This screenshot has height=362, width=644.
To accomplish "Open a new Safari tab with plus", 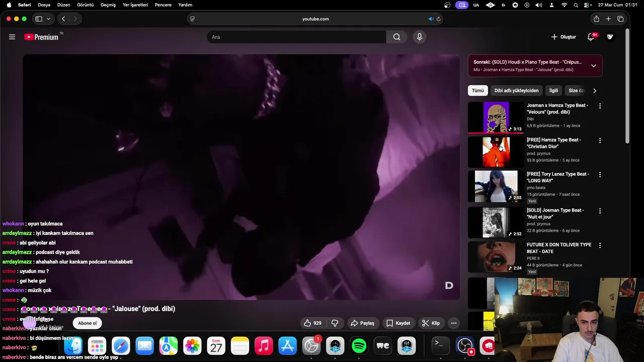I will [608, 19].
